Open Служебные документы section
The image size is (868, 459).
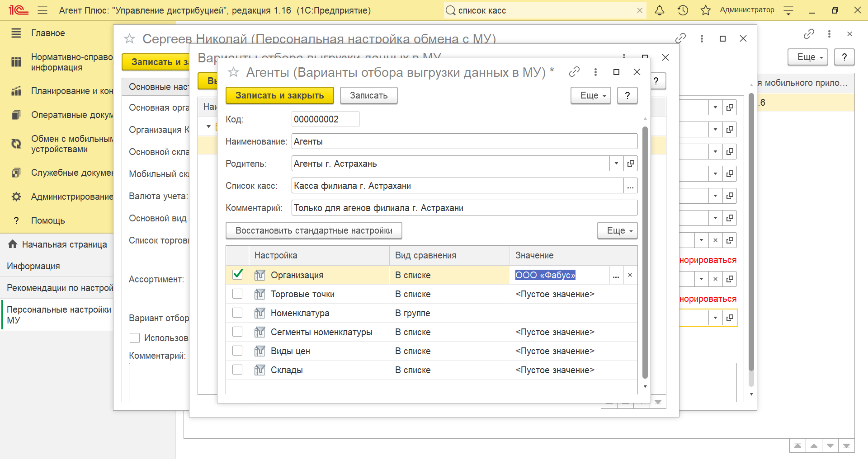pyautogui.click(x=71, y=173)
